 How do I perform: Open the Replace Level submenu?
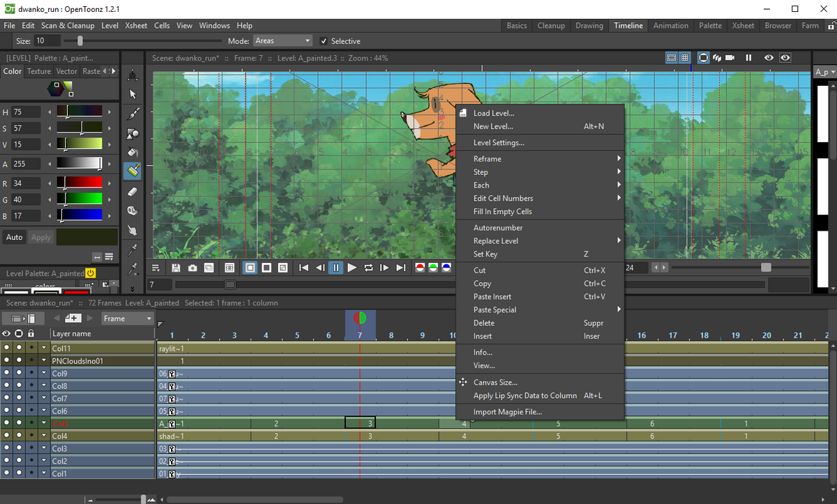tap(539, 241)
